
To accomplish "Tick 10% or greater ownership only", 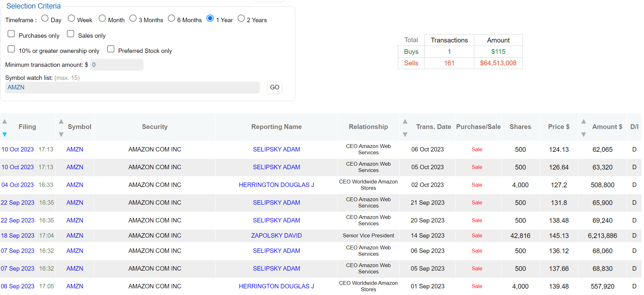I will [x=11, y=49].
